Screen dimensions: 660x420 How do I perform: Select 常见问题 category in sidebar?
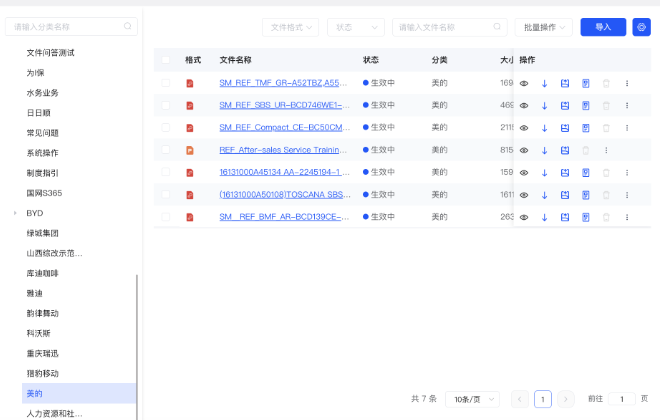click(43, 132)
